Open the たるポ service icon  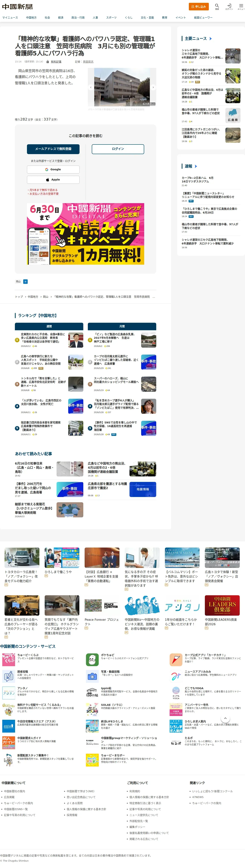point(176,743)
